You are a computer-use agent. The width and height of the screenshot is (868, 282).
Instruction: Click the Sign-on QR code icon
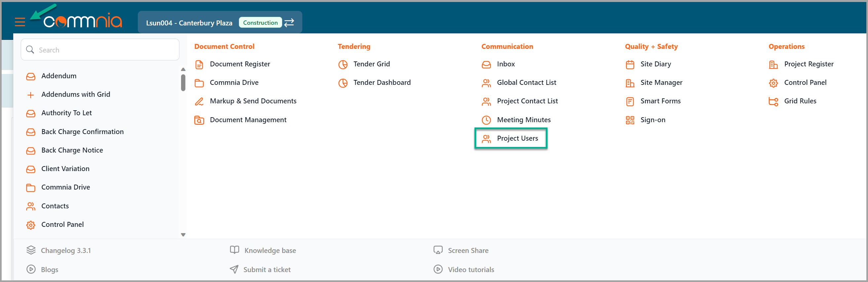tap(630, 120)
